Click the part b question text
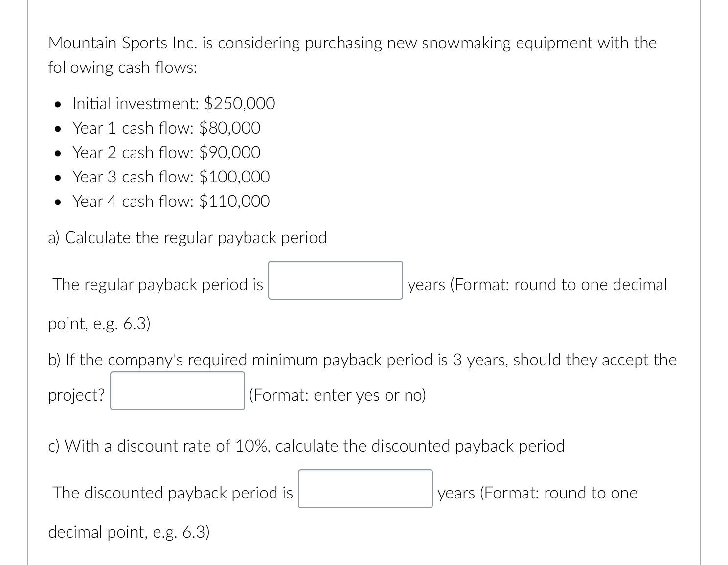This screenshot has height=565, width=728. pos(362,360)
